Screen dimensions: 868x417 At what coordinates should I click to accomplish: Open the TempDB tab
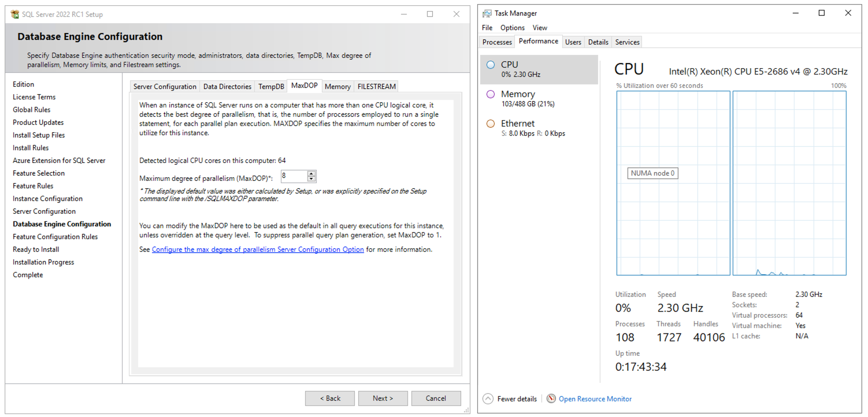pos(271,87)
